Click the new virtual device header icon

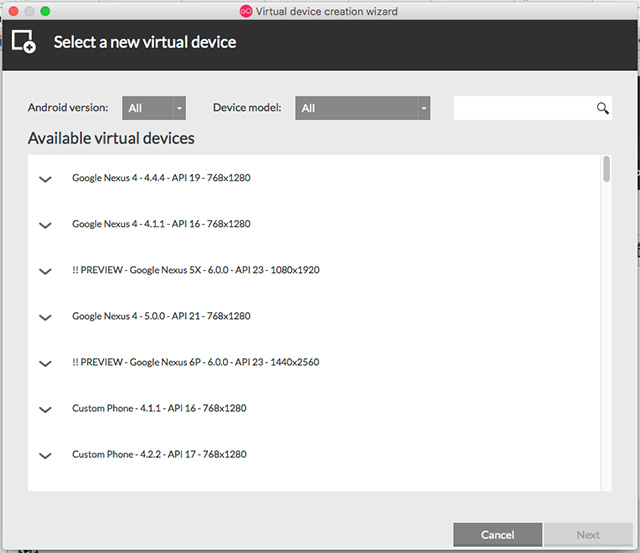pos(24,41)
